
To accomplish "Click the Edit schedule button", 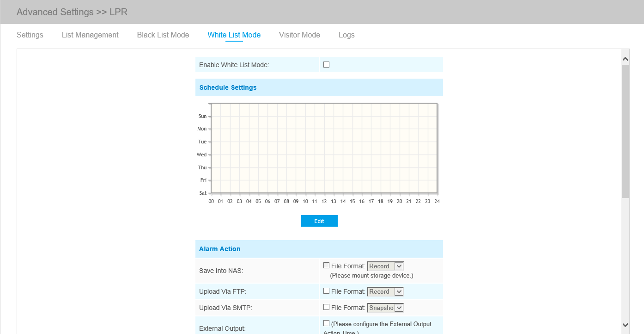I will click(x=319, y=221).
